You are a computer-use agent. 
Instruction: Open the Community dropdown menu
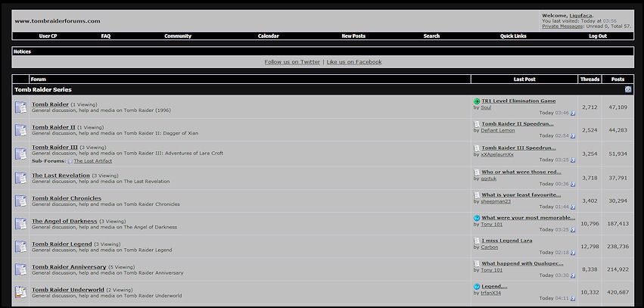point(178,36)
